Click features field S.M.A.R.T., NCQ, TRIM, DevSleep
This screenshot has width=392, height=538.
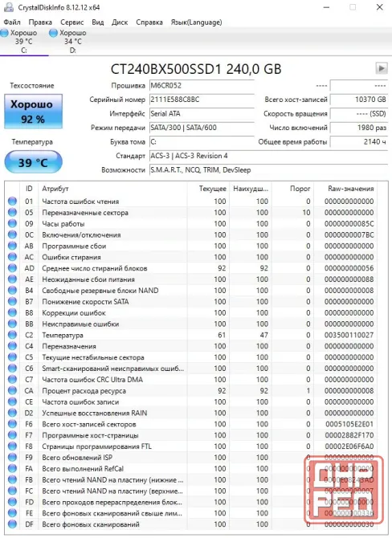pos(268,170)
